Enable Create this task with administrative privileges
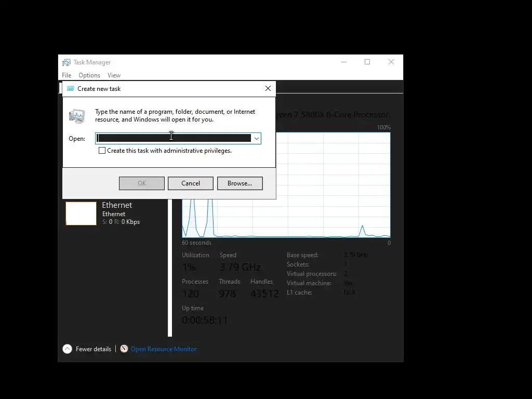 click(x=102, y=151)
